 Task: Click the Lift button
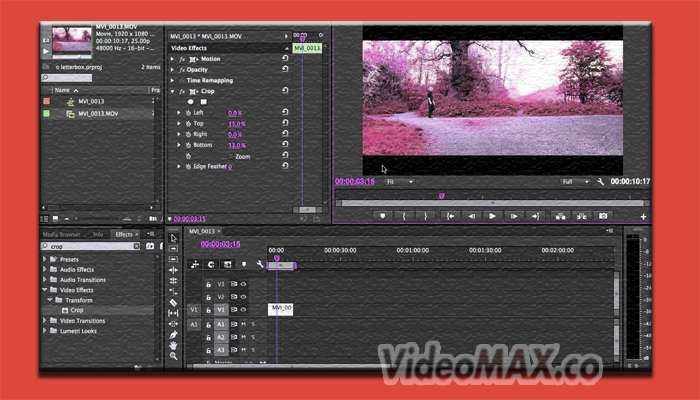561,216
